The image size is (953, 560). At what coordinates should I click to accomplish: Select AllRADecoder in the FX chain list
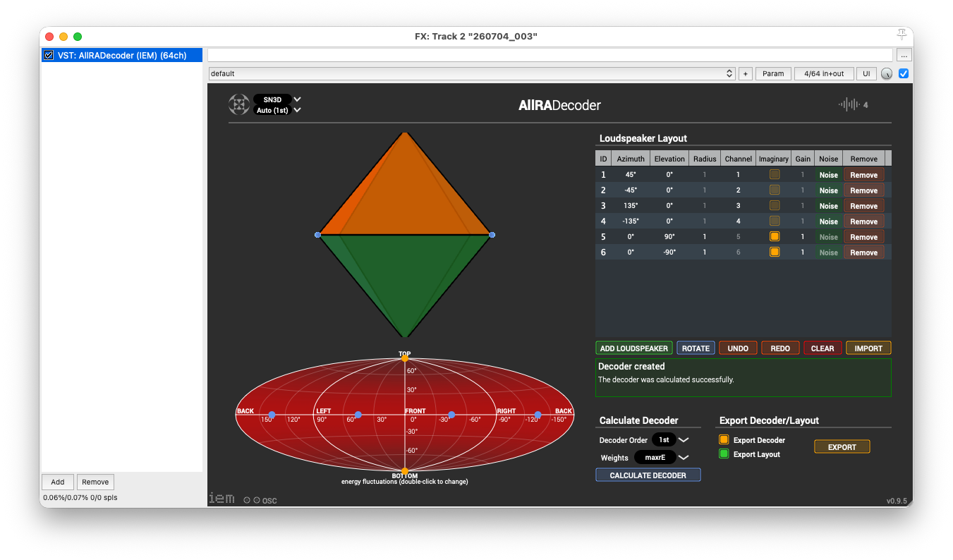(122, 55)
